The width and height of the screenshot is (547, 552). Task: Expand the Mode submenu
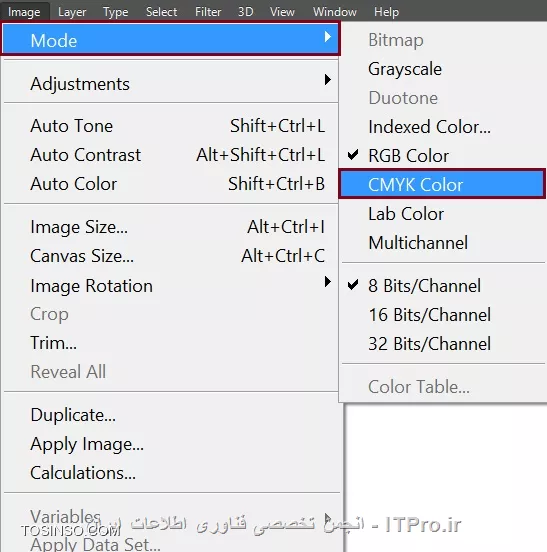[170, 40]
